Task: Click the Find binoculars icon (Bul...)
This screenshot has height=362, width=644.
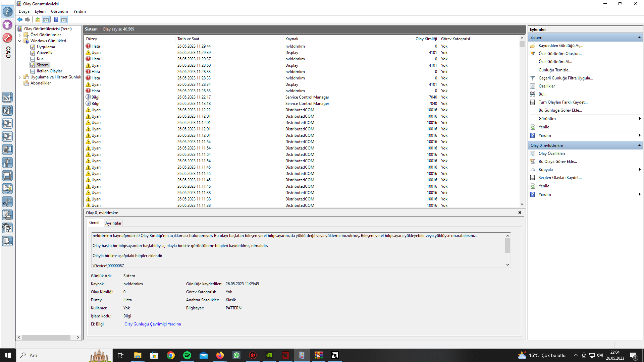Action: point(533,94)
